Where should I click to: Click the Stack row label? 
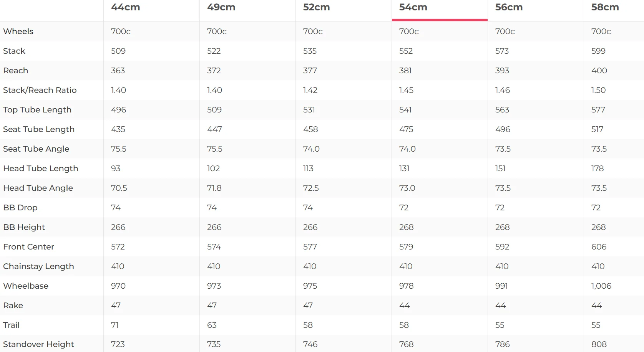14,51
